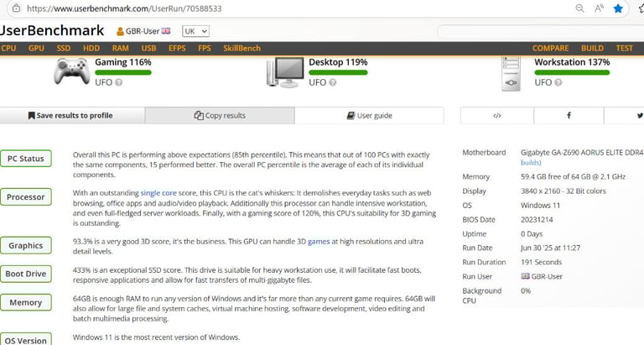Viewport: 644px width, 345px height.
Task: Share results via Twitter icon
Action: (x=640, y=116)
